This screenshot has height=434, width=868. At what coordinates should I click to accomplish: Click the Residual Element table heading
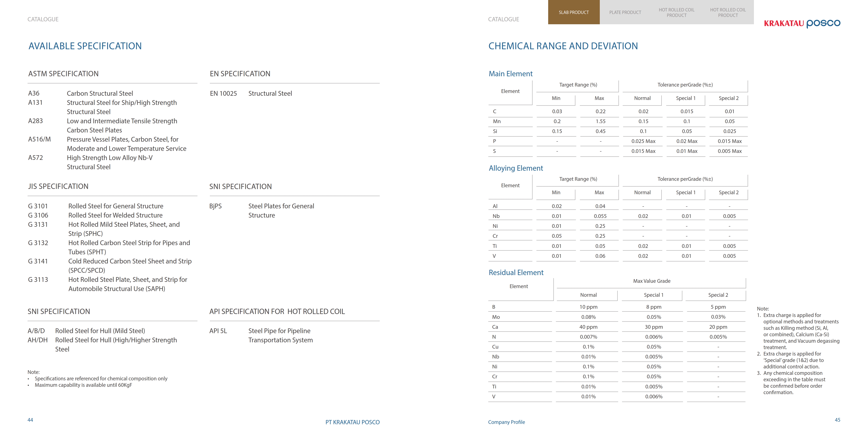coord(516,273)
